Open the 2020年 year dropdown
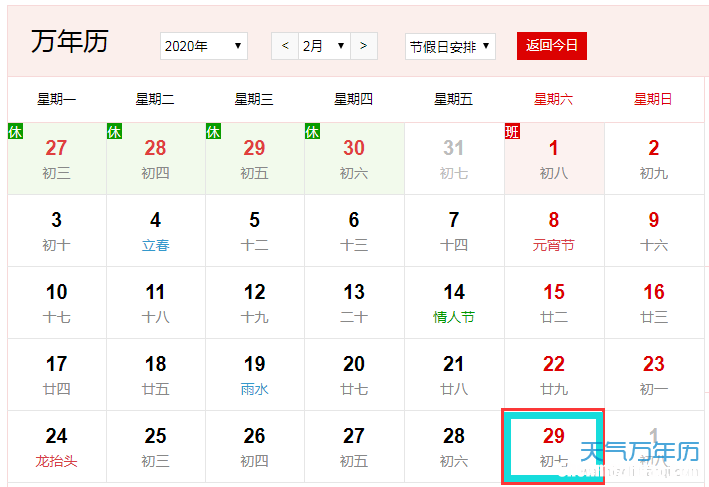 (203, 46)
